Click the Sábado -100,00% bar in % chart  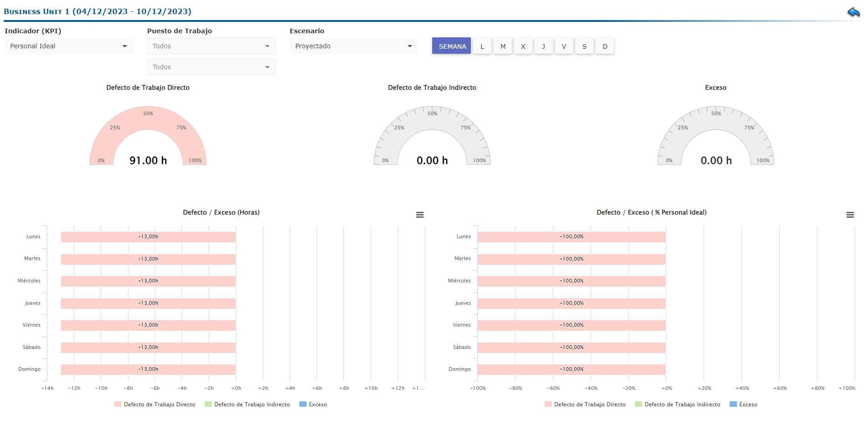click(x=572, y=348)
